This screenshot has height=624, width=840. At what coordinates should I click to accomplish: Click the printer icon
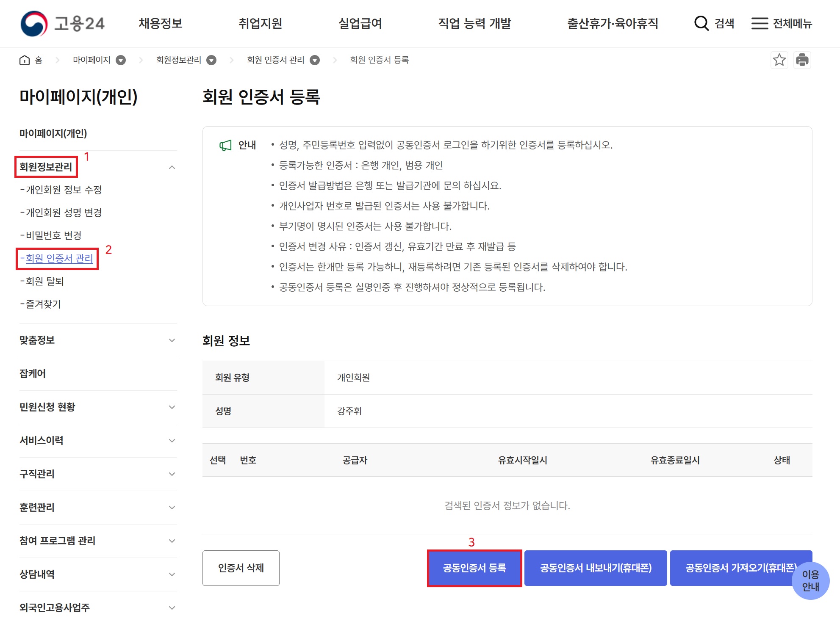pos(802,60)
